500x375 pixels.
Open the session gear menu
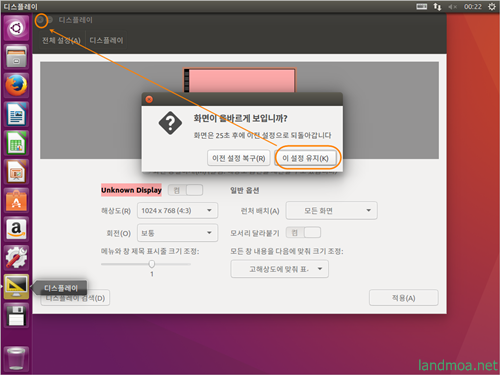(x=492, y=7)
